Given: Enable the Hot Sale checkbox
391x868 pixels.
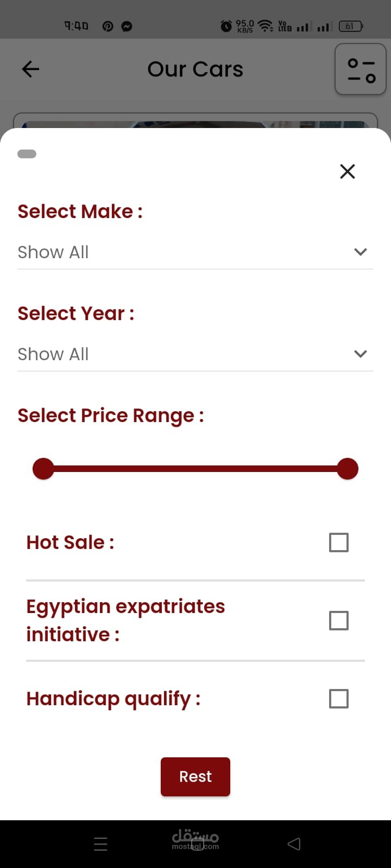Looking at the screenshot, I should click(339, 542).
